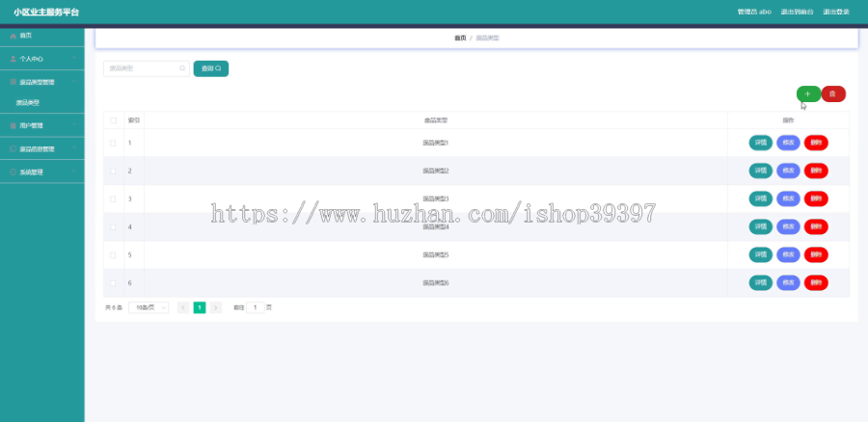Click 管理员 abo in the top bar

pos(754,12)
